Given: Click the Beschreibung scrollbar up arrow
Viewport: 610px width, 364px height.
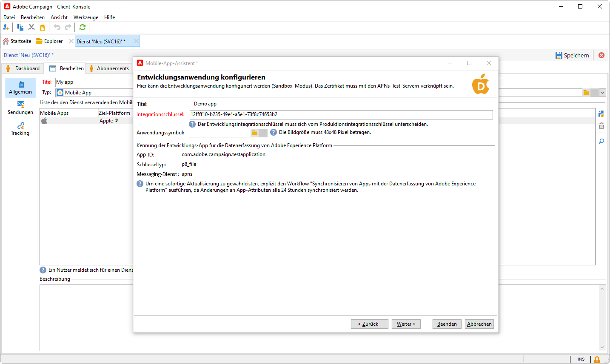Looking at the screenshot, I should pyautogui.click(x=602, y=289).
